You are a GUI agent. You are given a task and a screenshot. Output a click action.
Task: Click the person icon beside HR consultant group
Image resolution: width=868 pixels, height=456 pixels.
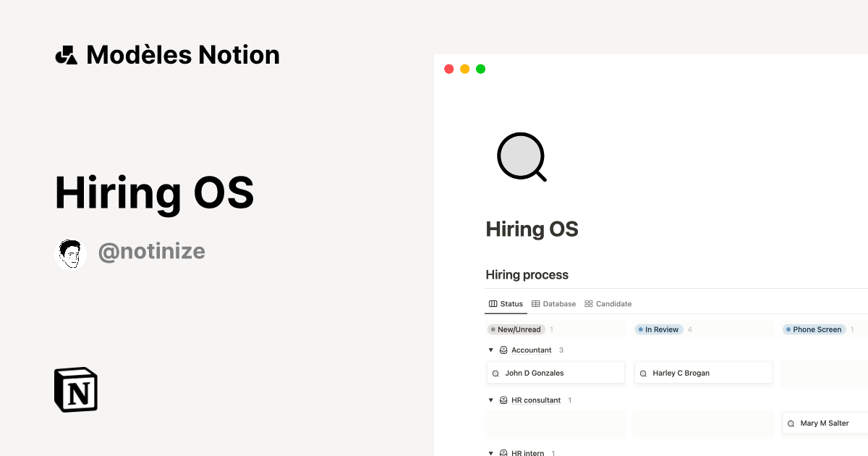(x=503, y=400)
